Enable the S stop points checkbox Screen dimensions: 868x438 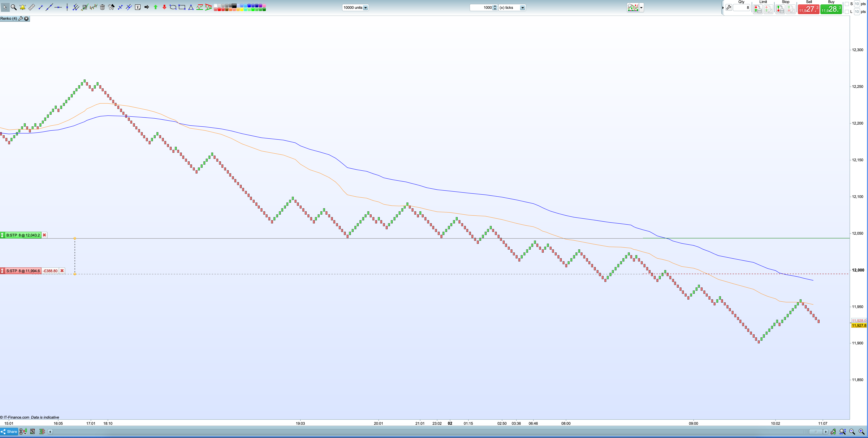846,4
